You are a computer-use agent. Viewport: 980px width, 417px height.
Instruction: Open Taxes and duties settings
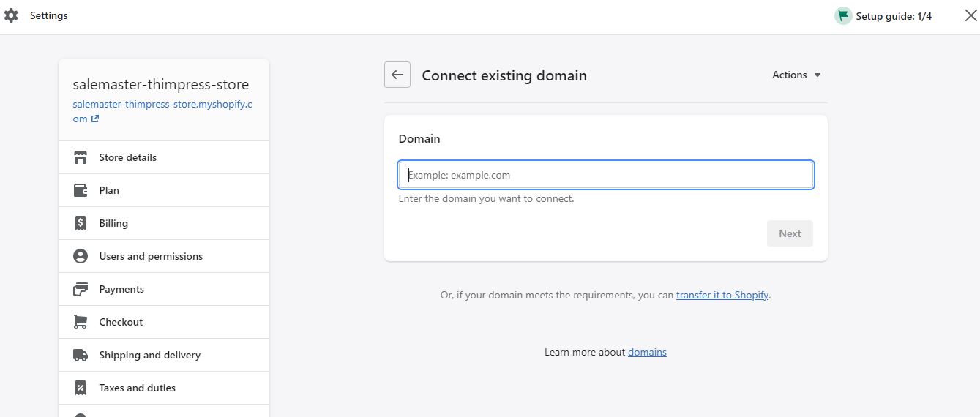(x=164, y=388)
